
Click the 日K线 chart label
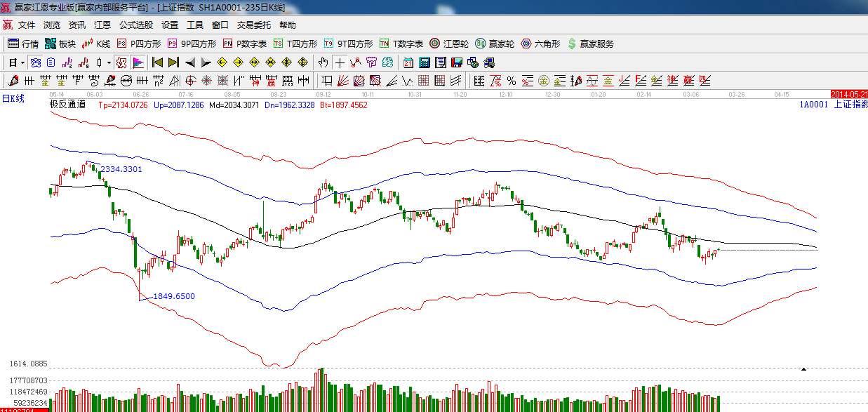click(x=13, y=99)
